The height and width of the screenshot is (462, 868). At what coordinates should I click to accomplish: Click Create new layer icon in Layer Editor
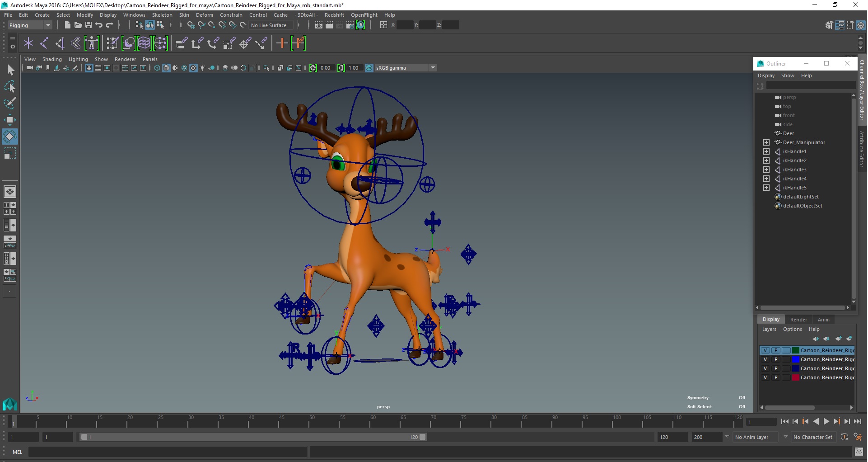(x=839, y=339)
